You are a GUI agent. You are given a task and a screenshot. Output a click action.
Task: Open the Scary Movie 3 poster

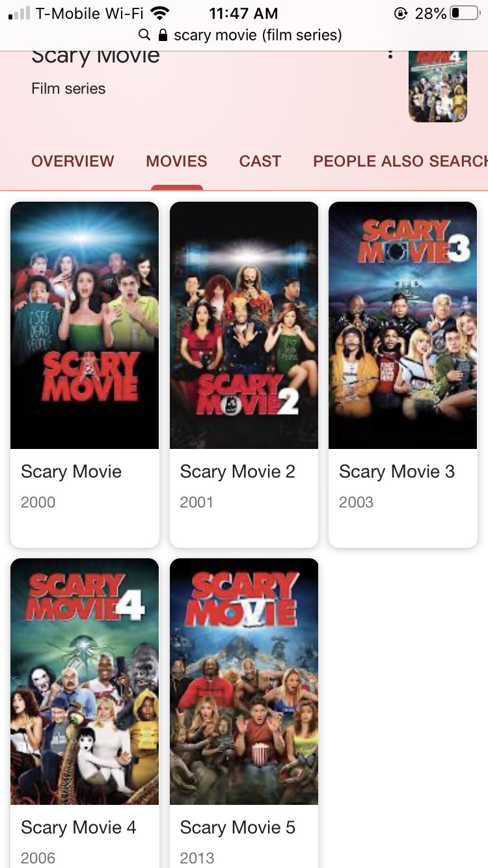[x=403, y=325]
